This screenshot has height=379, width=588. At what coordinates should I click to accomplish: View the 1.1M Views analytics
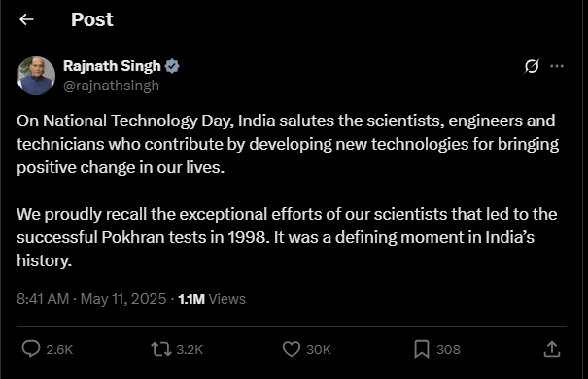[212, 299]
